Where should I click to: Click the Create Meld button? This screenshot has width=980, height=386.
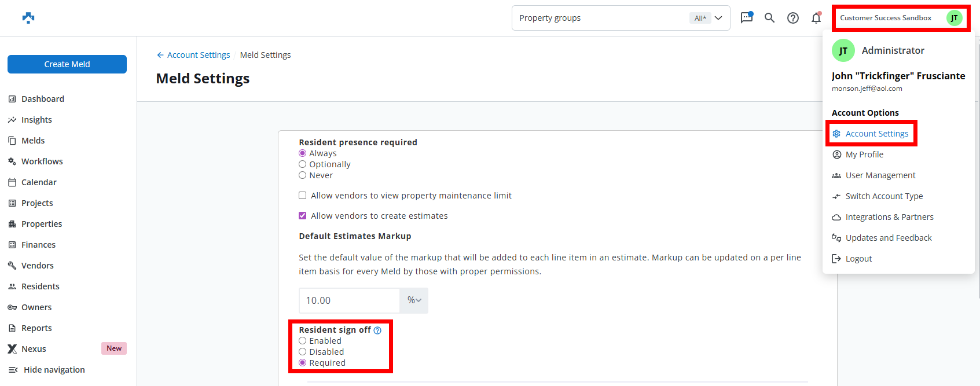click(x=67, y=64)
